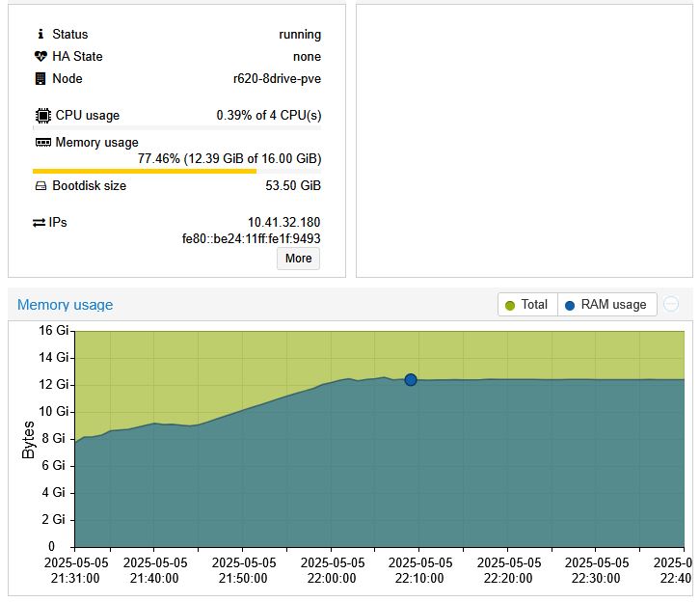
Task: Click the 10.41.32.180 IP address
Action: (x=283, y=222)
